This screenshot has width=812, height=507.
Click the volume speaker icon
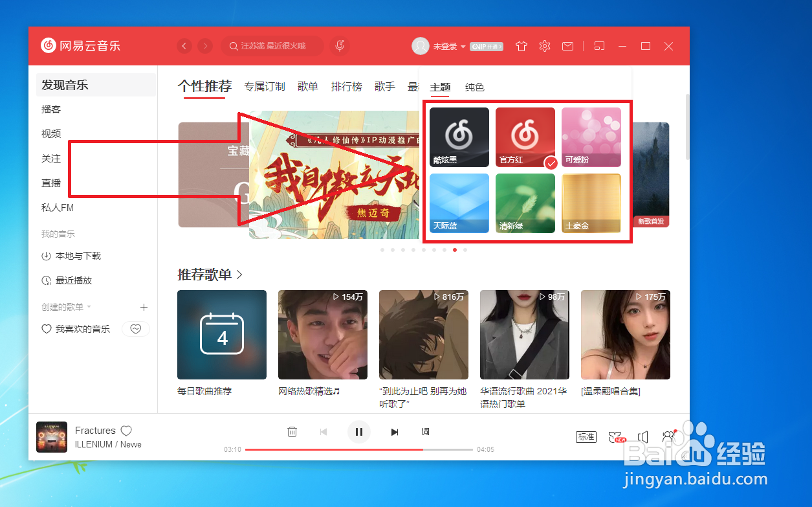click(643, 437)
